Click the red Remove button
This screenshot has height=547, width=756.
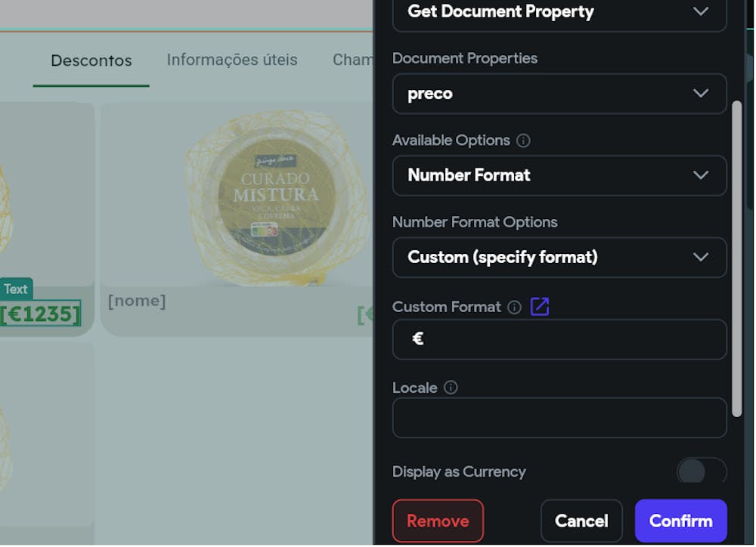click(x=438, y=521)
